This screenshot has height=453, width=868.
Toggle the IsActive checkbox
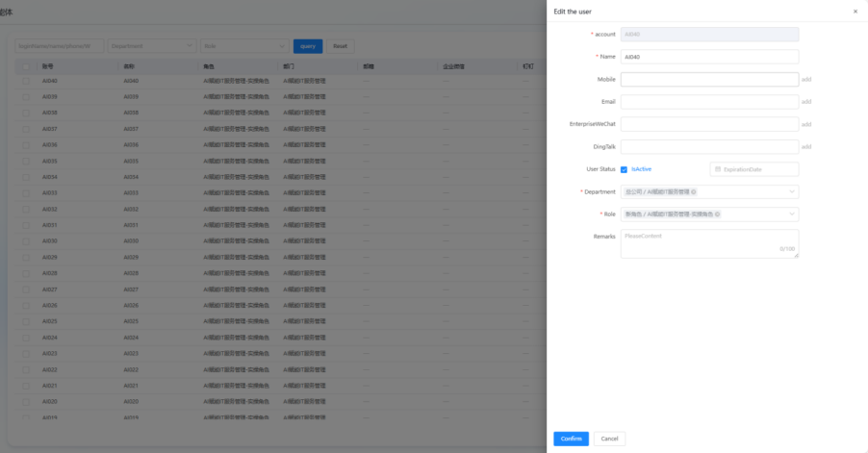(x=625, y=169)
